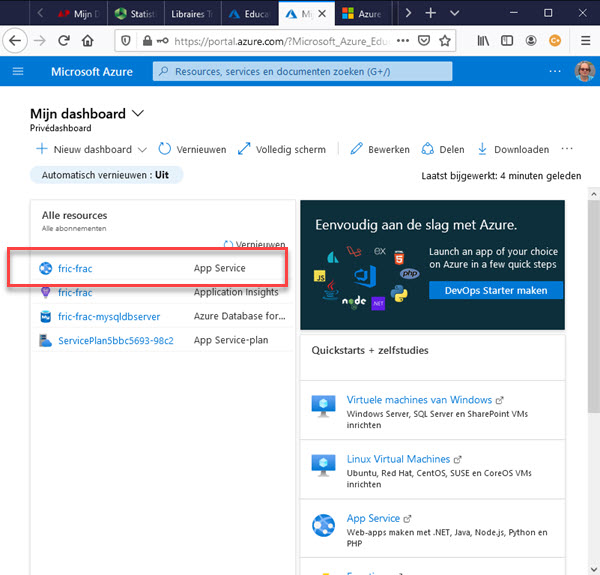Expand the Mijn dashboard chevron
Image resolution: width=600 pixels, height=575 pixels.
point(138,113)
